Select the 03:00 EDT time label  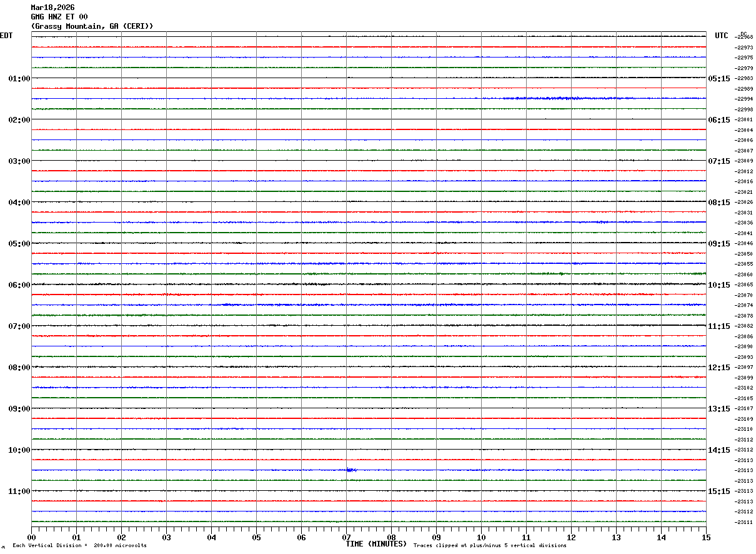tap(19, 161)
